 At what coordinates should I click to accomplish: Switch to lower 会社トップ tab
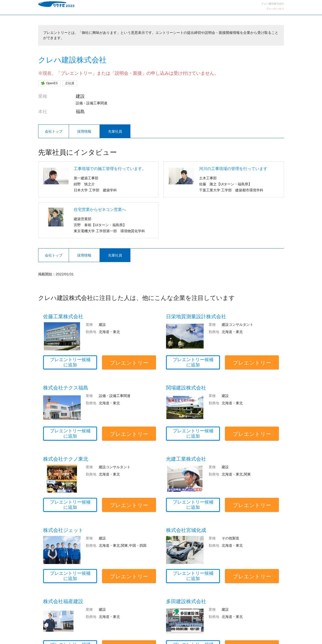point(53,255)
